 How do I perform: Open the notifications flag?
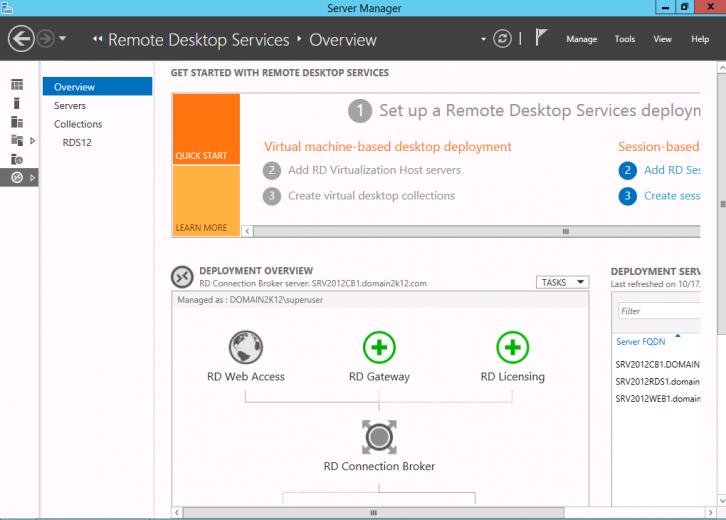point(541,38)
